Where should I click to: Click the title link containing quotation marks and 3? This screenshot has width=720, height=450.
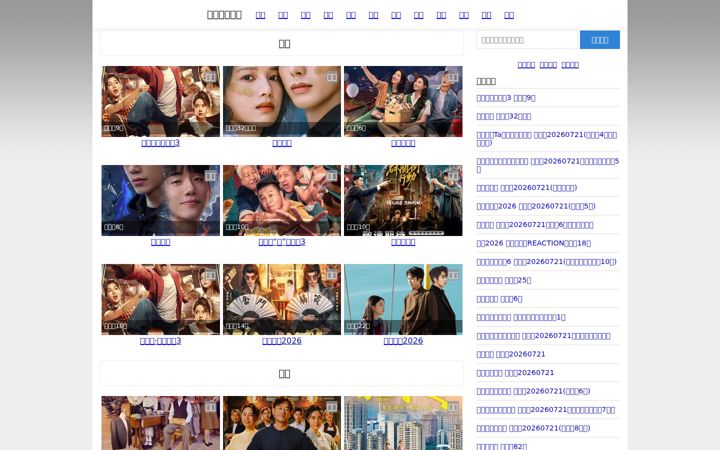click(x=282, y=242)
